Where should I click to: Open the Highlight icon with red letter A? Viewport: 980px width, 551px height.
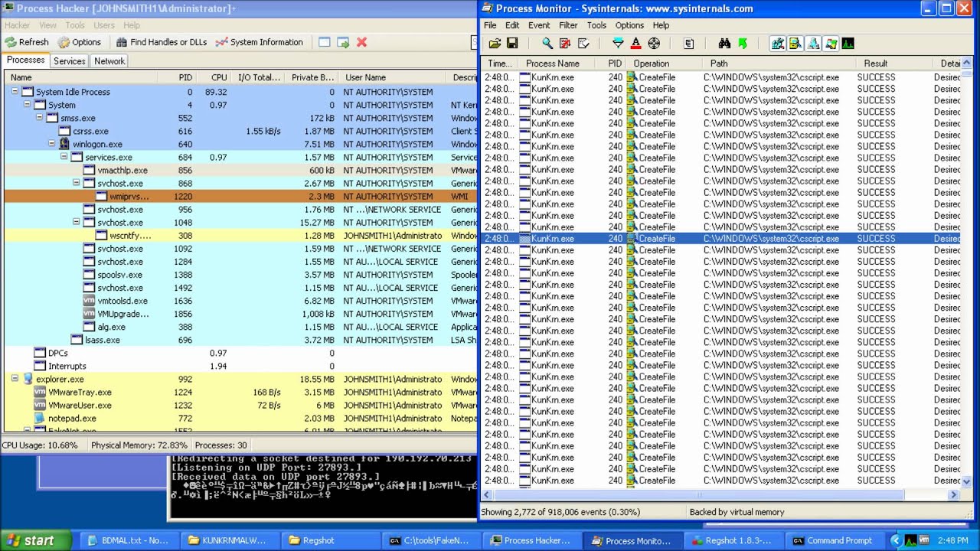click(635, 44)
